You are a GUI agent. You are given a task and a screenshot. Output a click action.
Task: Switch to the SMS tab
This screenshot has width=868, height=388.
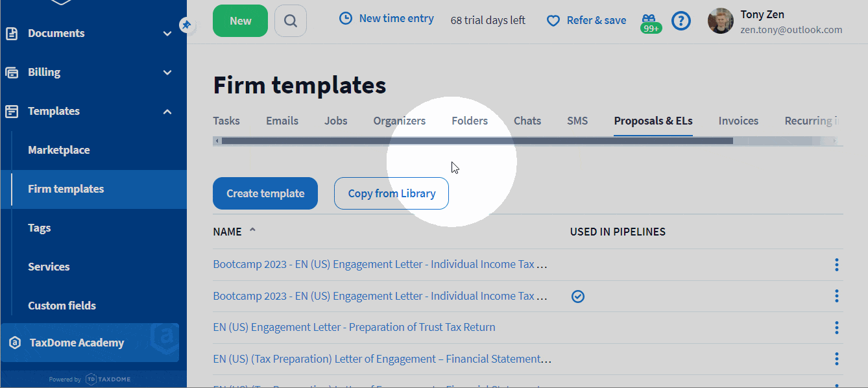[x=577, y=121]
